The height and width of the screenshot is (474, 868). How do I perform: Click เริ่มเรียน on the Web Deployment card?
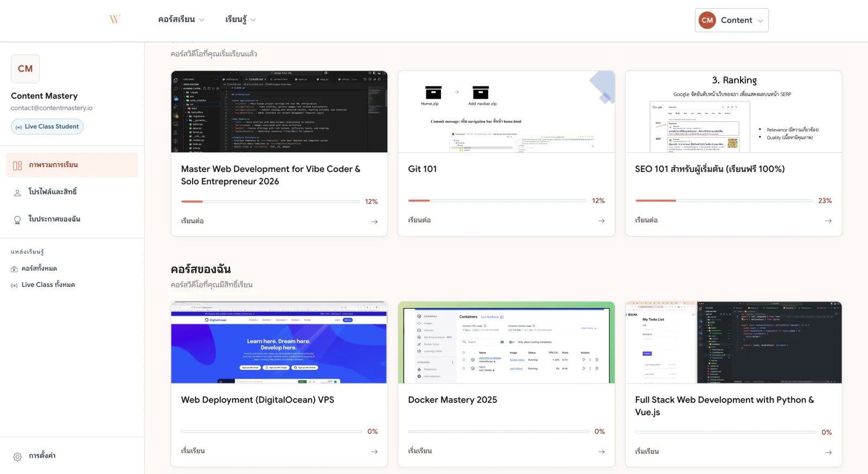(x=193, y=451)
